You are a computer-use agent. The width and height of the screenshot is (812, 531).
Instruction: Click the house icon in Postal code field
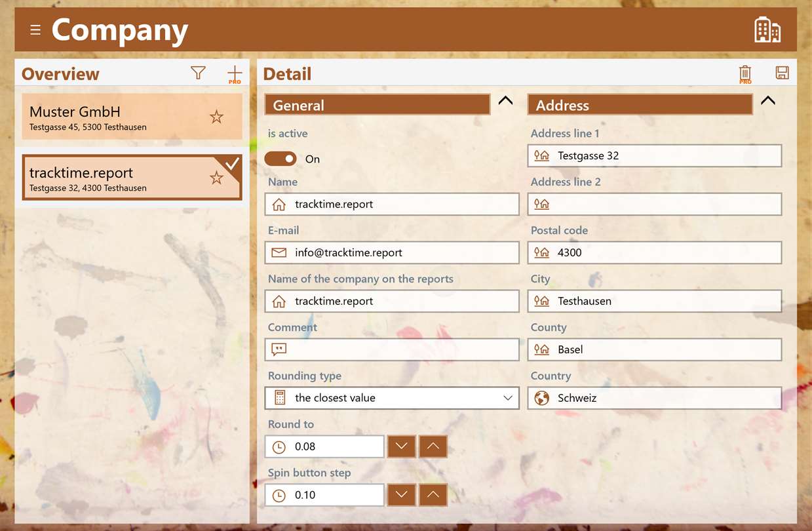(x=541, y=252)
